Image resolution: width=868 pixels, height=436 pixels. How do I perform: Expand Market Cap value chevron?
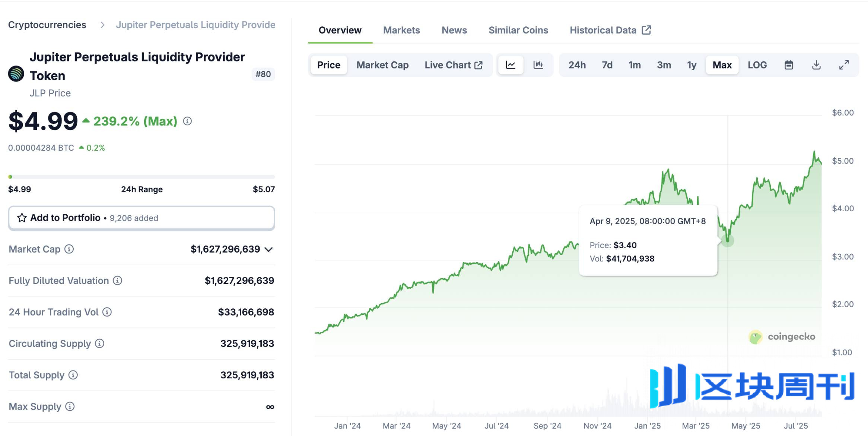point(269,249)
